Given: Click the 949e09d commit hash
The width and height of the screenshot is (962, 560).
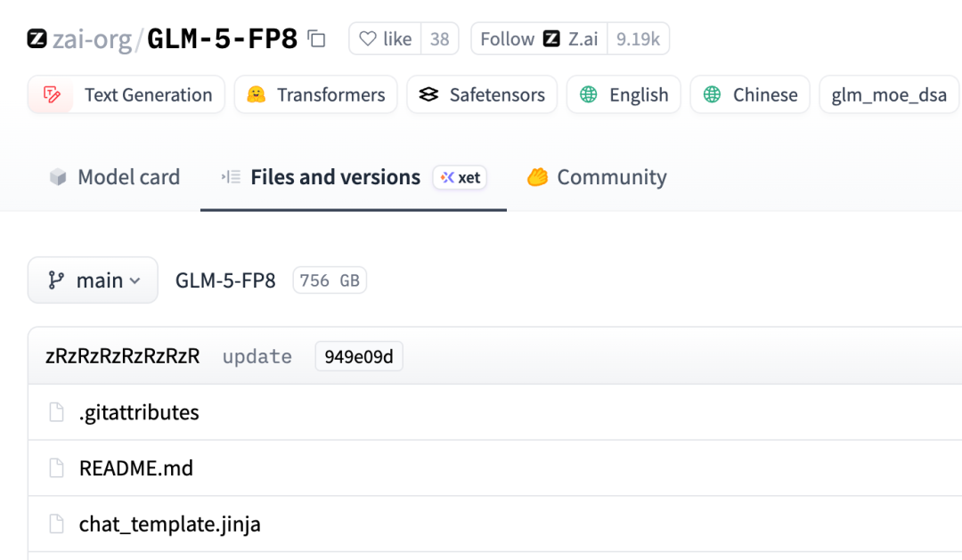Looking at the screenshot, I should click(359, 356).
